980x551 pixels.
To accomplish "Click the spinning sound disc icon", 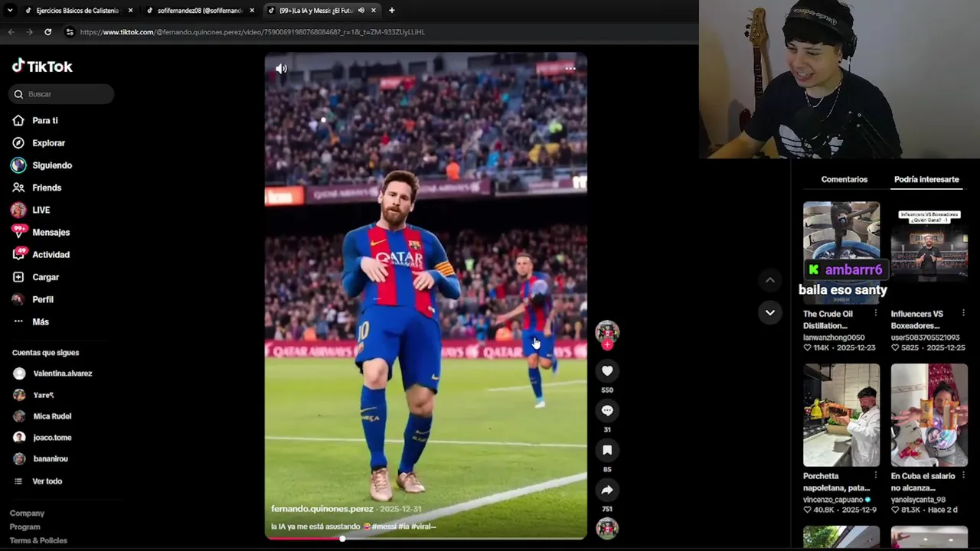I will click(607, 529).
